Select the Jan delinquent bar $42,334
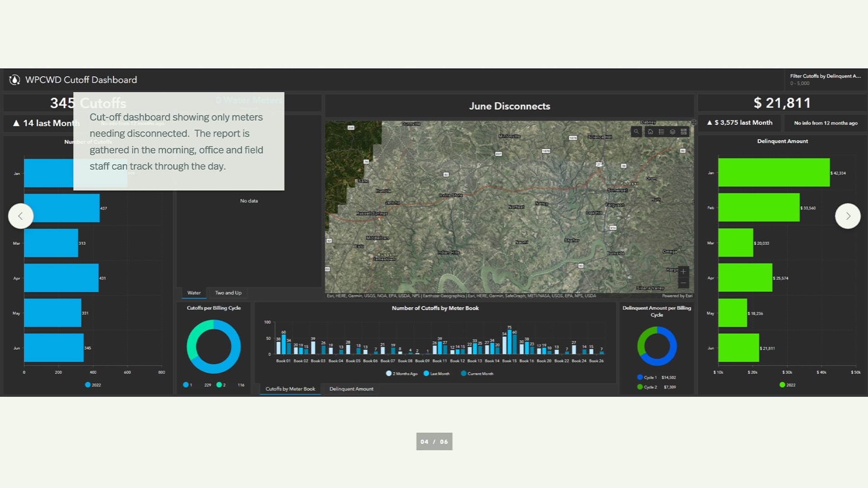868x488 pixels. [x=774, y=173]
